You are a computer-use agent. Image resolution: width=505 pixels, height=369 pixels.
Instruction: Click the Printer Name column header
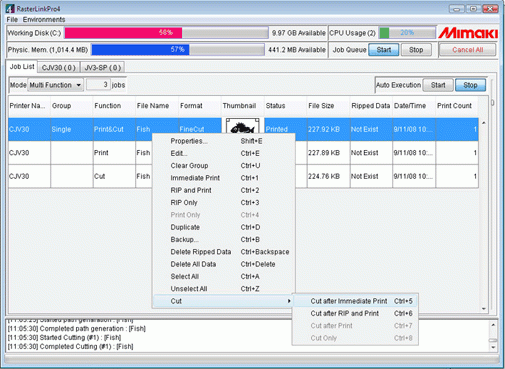pyautogui.click(x=29, y=106)
